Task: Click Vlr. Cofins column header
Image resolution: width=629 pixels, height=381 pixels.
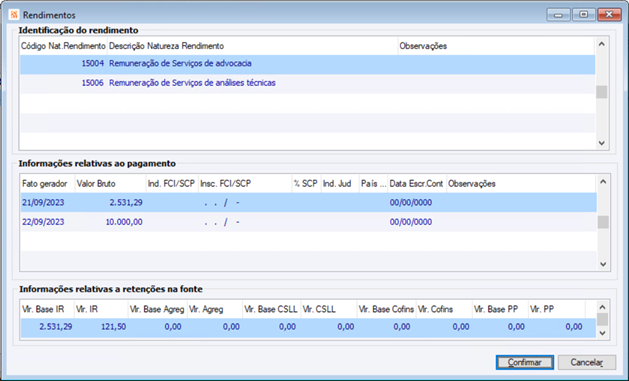Action: click(x=444, y=309)
